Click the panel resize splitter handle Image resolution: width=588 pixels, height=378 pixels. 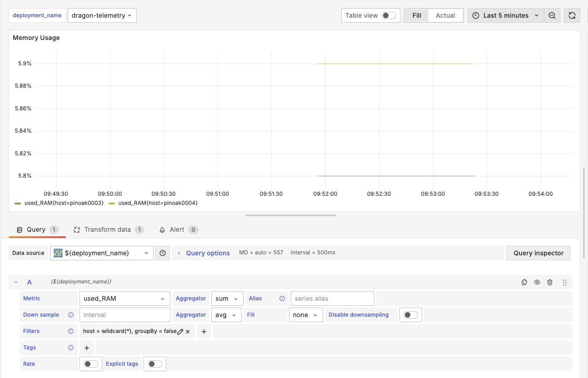(x=291, y=215)
